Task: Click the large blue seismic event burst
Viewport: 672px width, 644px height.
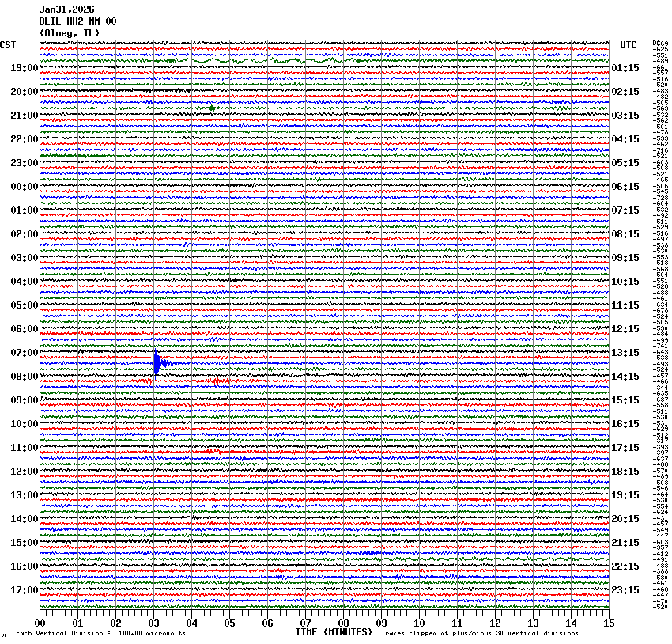Action: click(x=157, y=364)
